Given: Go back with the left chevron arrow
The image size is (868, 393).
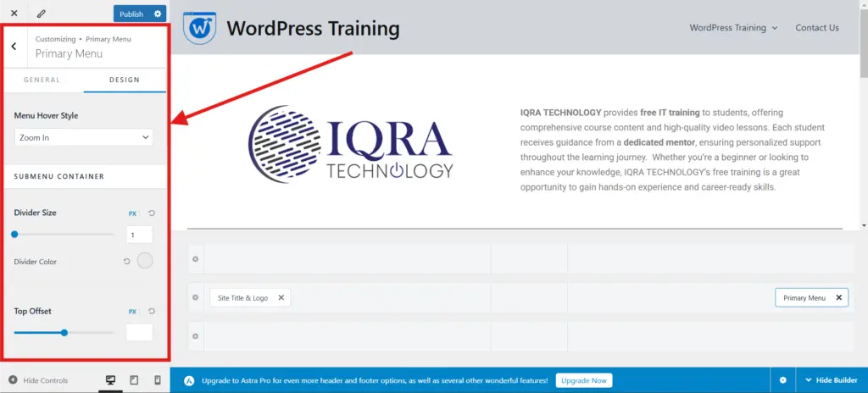Looking at the screenshot, I should click(14, 47).
